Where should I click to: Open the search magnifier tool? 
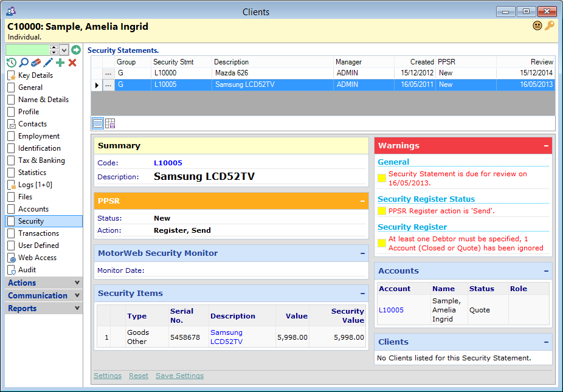pos(24,63)
